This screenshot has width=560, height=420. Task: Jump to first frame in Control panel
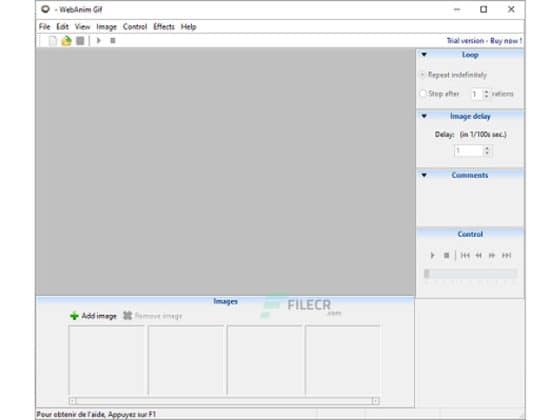465,255
